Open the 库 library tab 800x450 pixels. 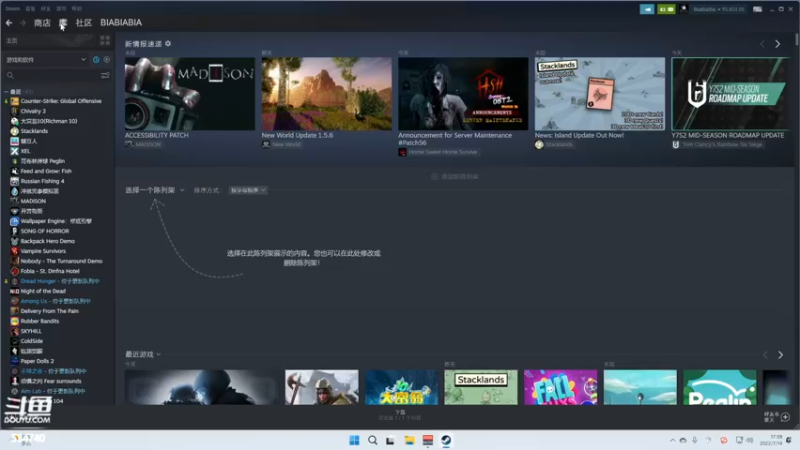(x=63, y=22)
